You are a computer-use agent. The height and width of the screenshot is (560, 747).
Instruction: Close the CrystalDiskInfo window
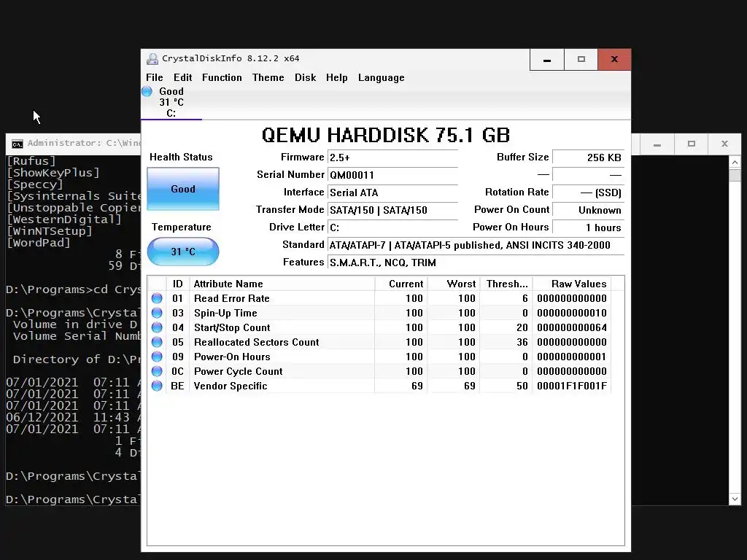(614, 60)
